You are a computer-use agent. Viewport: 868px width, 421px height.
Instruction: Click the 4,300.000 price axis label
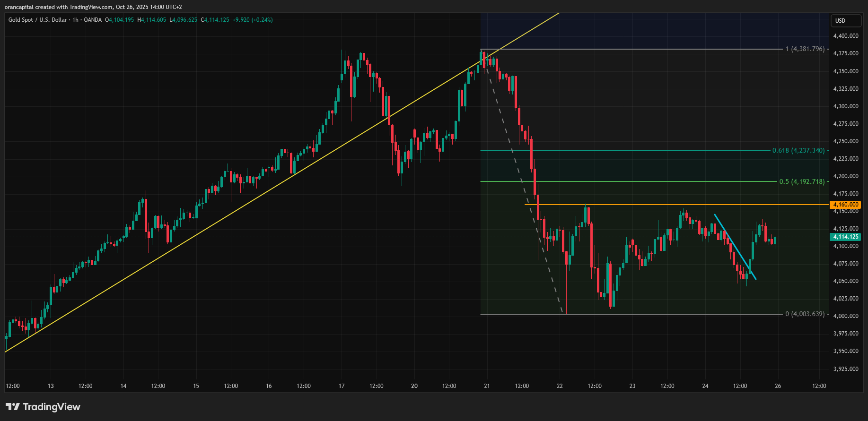[x=846, y=106]
